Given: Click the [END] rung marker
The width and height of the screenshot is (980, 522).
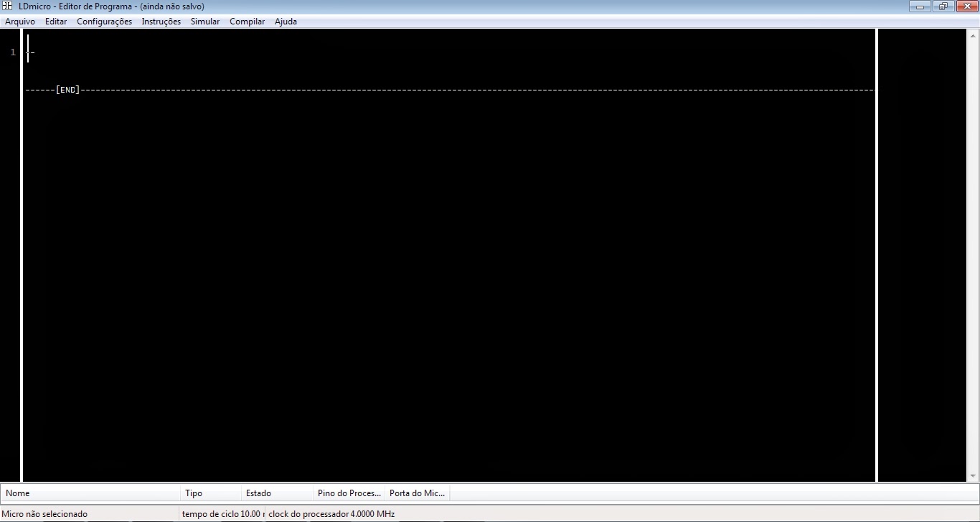Looking at the screenshot, I should coord(68,90).
